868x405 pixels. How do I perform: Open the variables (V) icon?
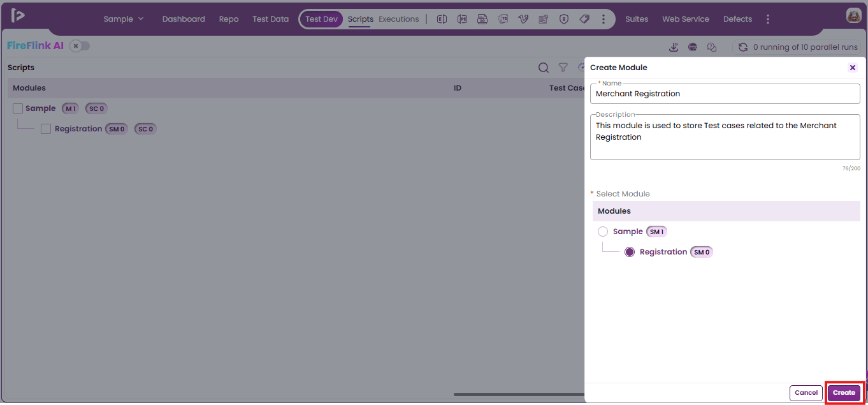click(523, 19)
